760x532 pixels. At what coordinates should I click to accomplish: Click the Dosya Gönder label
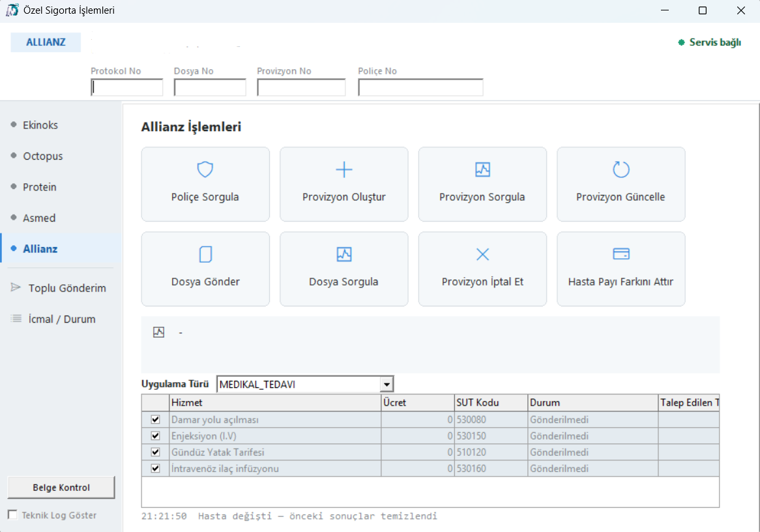pos(205,282)
